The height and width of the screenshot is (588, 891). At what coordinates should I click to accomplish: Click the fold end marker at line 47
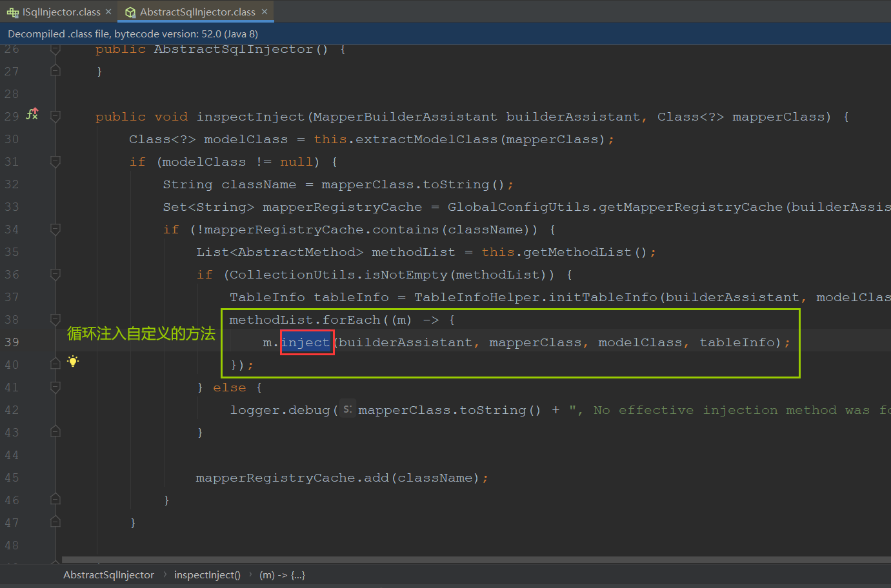[55, 522]
